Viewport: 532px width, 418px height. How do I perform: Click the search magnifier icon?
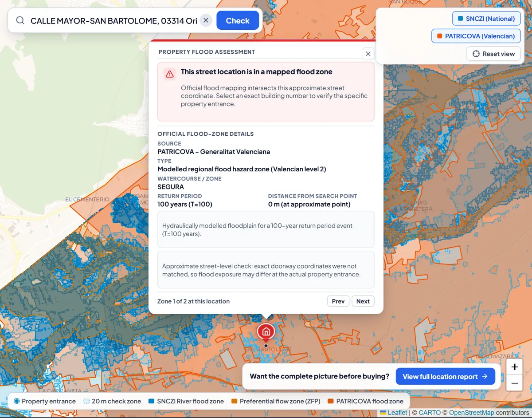[20, 20]
